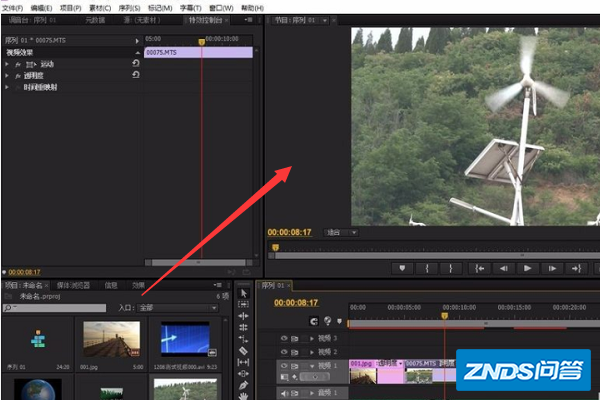Screen dimensions: 600x400
Task: Select the Razor tool
Action: coord(243,350)
